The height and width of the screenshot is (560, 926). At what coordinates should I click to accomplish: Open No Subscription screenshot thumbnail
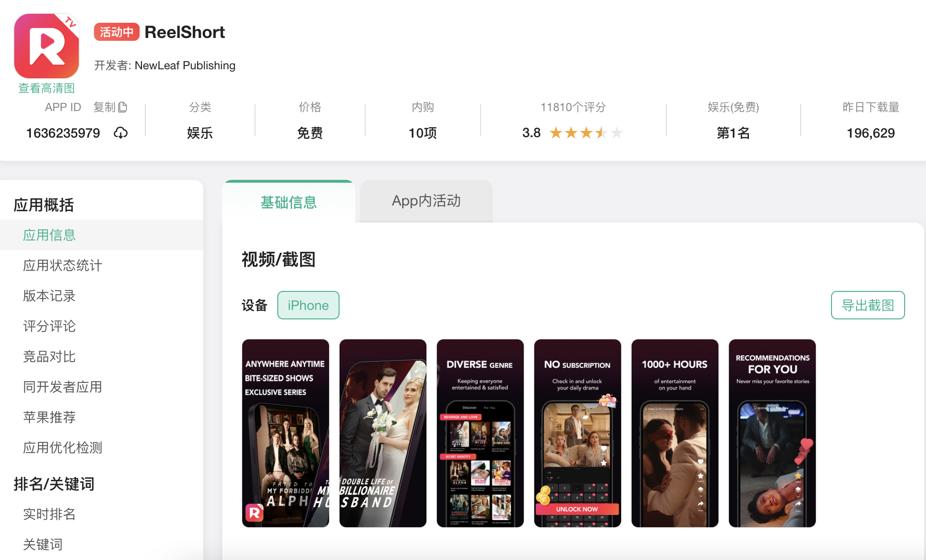(x=577, y=433)
